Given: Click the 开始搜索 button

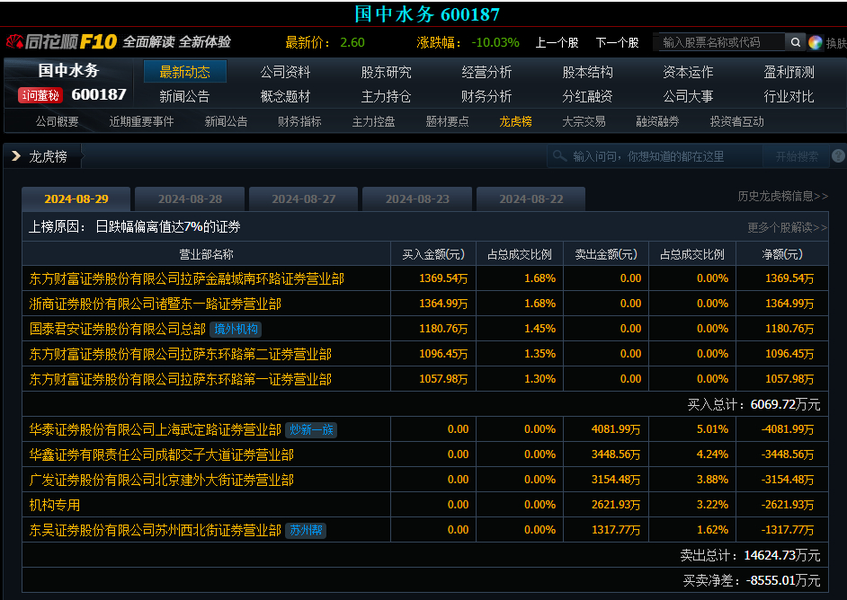Looking at the screenshot, I should tap(796, 157).
